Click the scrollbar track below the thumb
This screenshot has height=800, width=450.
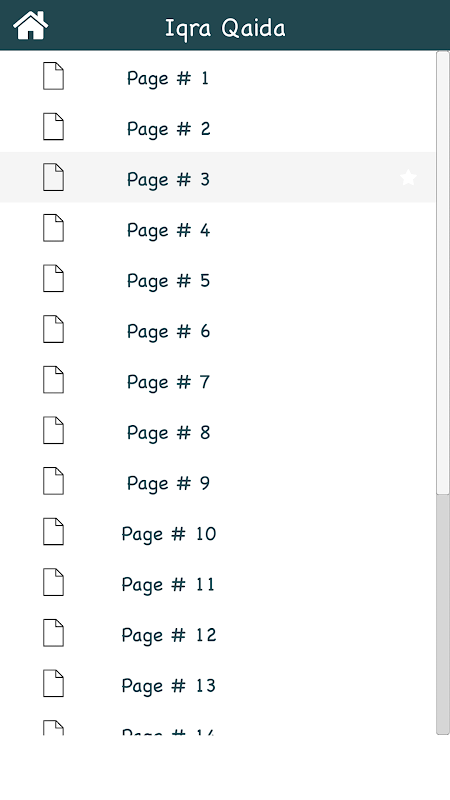point(443,614)
